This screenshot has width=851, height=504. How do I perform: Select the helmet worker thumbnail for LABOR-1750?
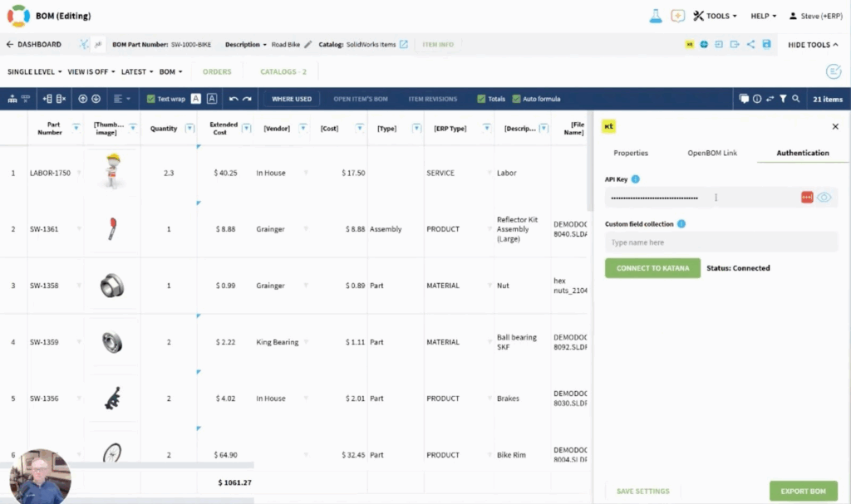[111, 172]
